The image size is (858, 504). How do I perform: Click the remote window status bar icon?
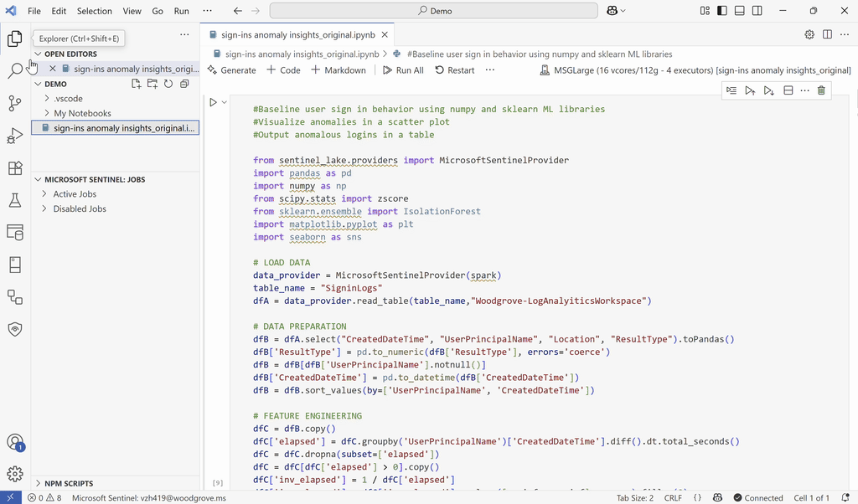click(10, 497)
